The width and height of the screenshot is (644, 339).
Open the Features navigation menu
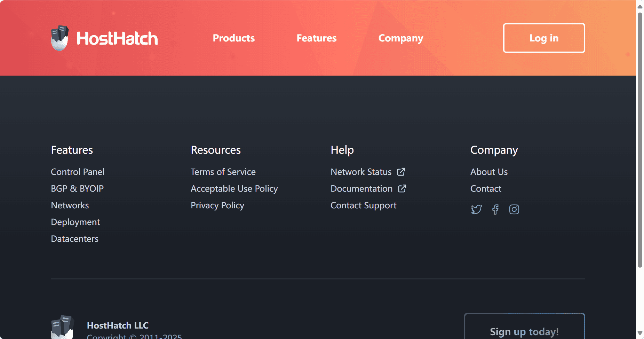coord(316,38)
